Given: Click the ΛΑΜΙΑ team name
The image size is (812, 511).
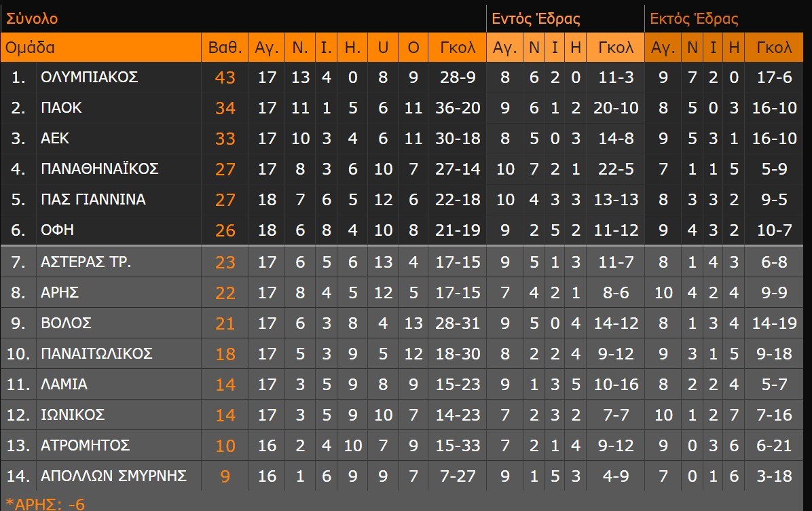Looking at the screenshot, I should 64,385.
